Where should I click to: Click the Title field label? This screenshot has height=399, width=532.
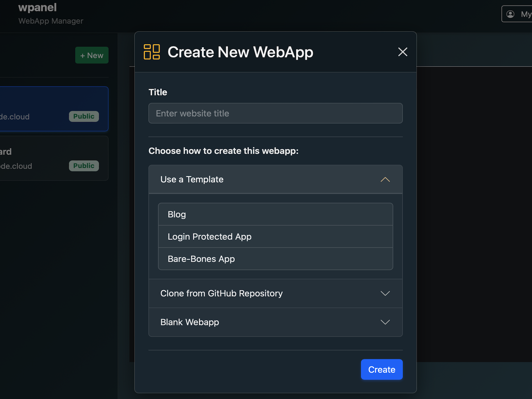coord(158,92)
